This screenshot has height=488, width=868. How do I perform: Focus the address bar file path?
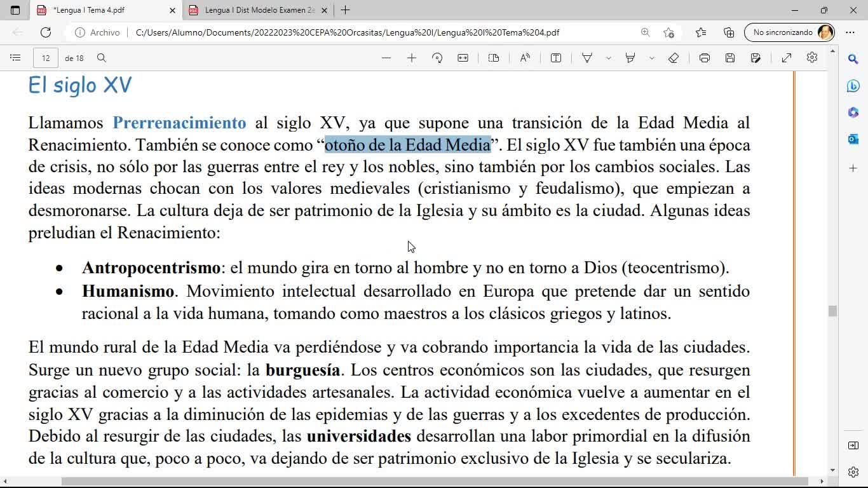point(348,32)
